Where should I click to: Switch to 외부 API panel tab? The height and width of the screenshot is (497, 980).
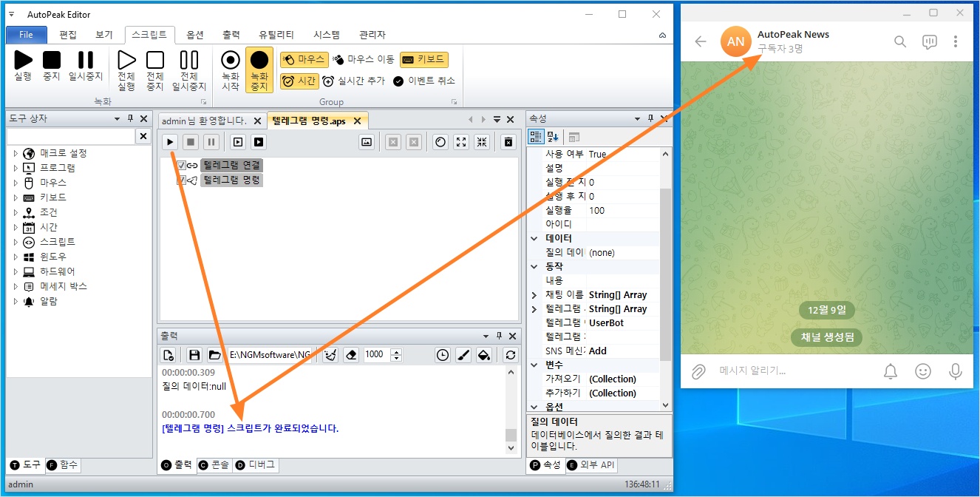tap(591, 464)
